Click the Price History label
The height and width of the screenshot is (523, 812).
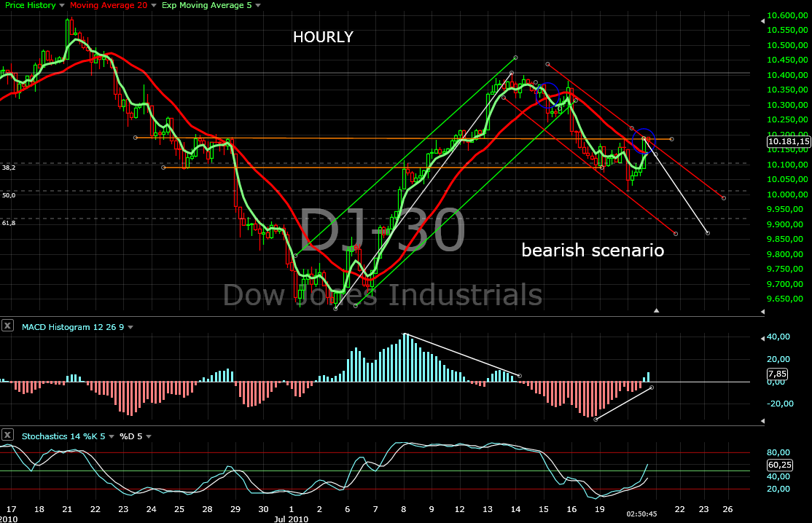(31, 5)
